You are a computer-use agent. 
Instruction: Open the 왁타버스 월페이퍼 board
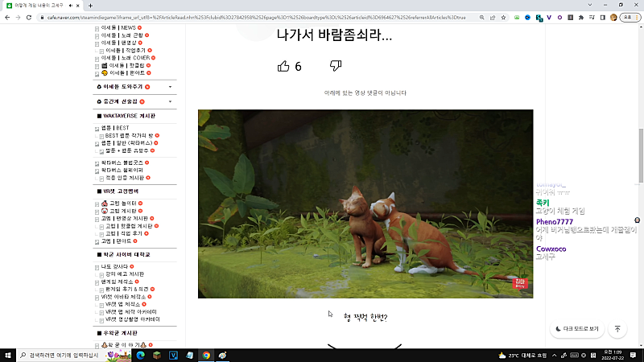[122, 171]
